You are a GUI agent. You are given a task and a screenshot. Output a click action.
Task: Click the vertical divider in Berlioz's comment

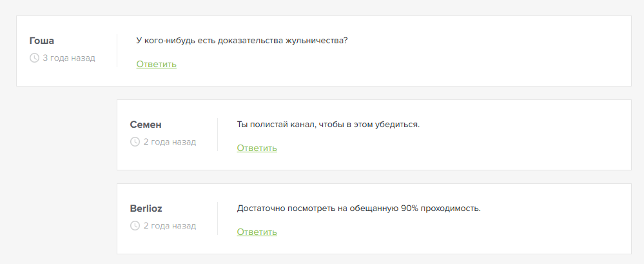(217, 218)
